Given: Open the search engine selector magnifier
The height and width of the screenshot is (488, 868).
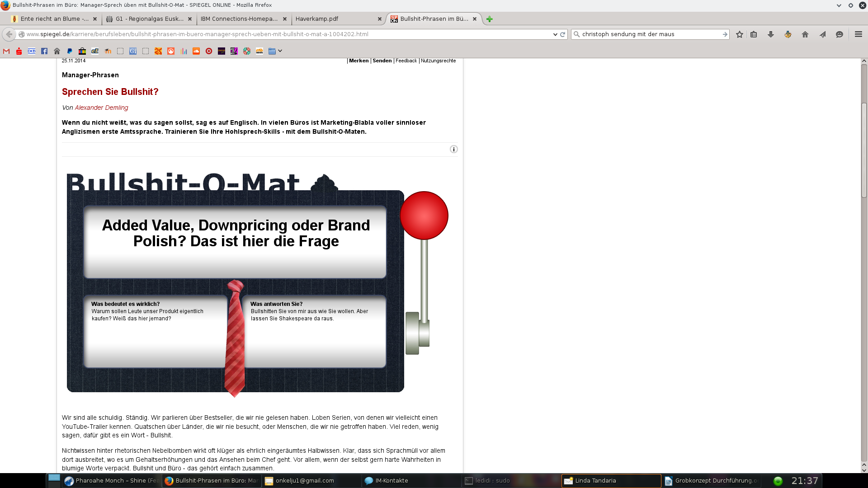Looking at the screenshot, I should click(577, 34).
